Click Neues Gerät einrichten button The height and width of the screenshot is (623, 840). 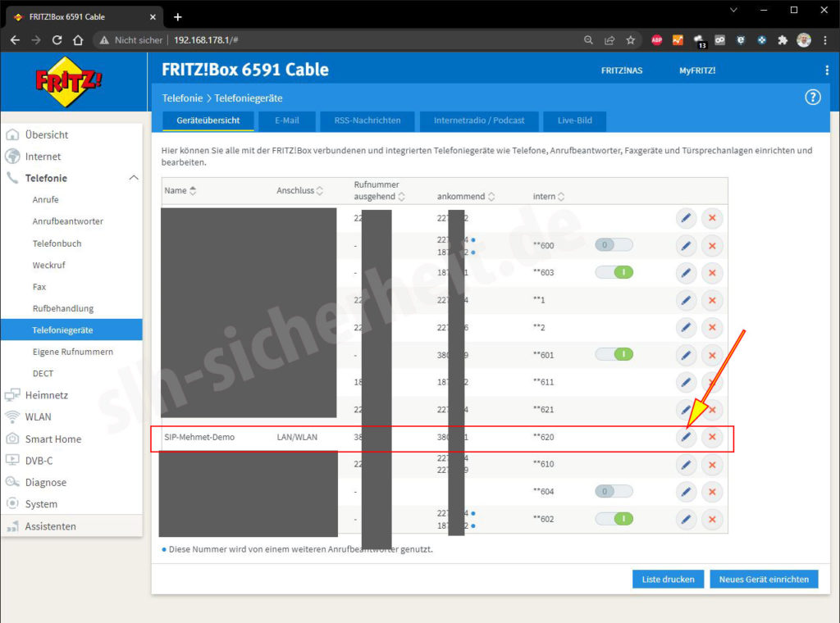pyautogui.click(x=764, y=579)
